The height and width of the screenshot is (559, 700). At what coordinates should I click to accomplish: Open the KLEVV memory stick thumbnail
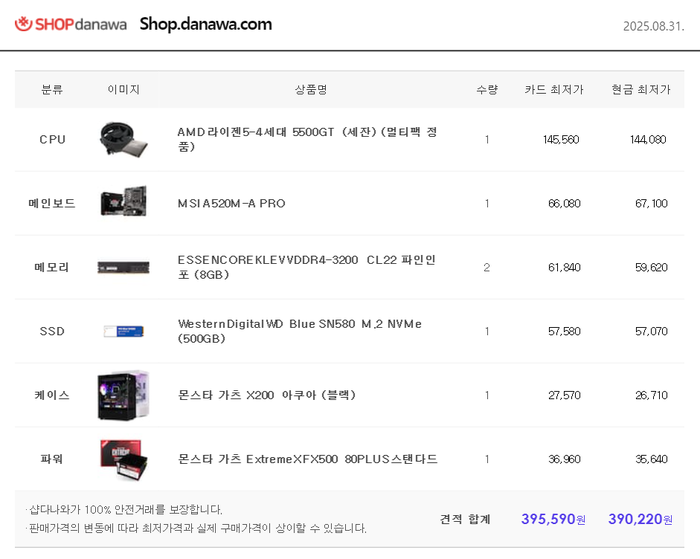tap(124, 267)
